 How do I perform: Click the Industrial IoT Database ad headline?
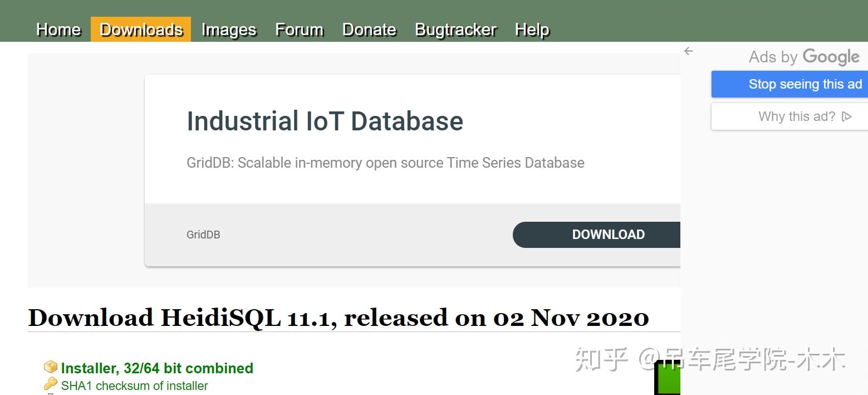point(325,121)
